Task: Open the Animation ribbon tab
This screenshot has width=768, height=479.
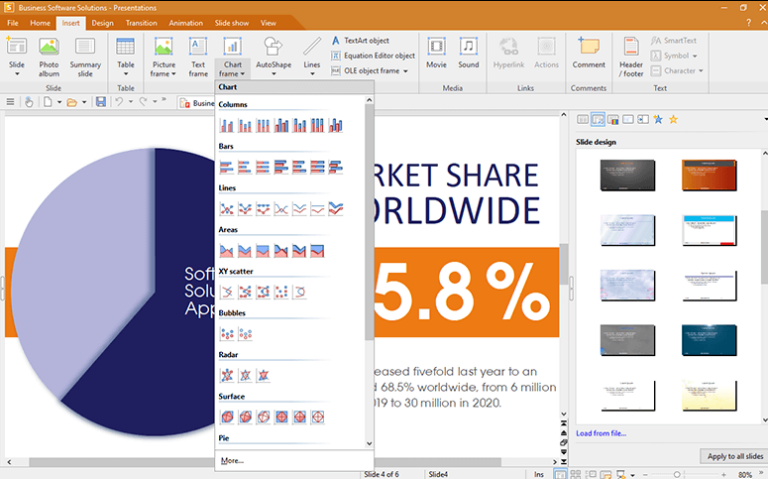Action: 185,22
